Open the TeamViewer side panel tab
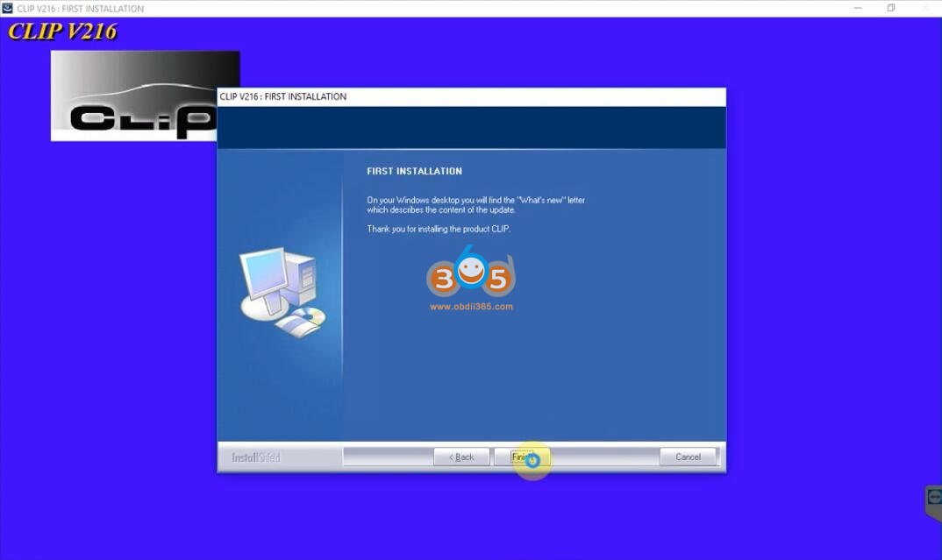This screenshot has height=560, width=942. [x=933, y=502]
